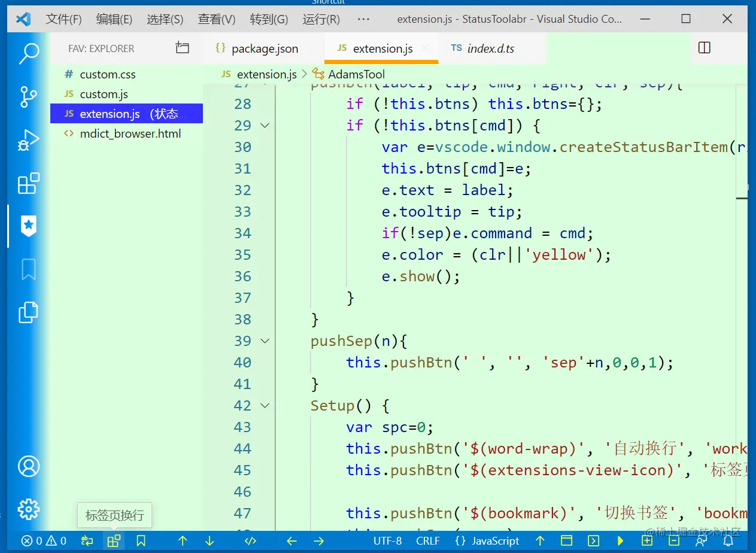Image resolution: width=756 pixels, height=553 pixels.
Task: Switch to index.d.ts tab
Action: pyautogui.click(x=491, y=48)
